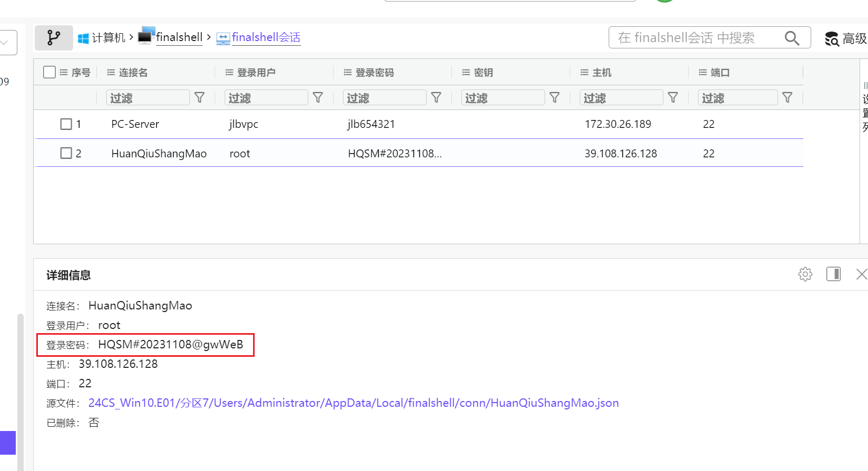
Task: Click the search magnifier icon
Action: (x=792, y=38)
